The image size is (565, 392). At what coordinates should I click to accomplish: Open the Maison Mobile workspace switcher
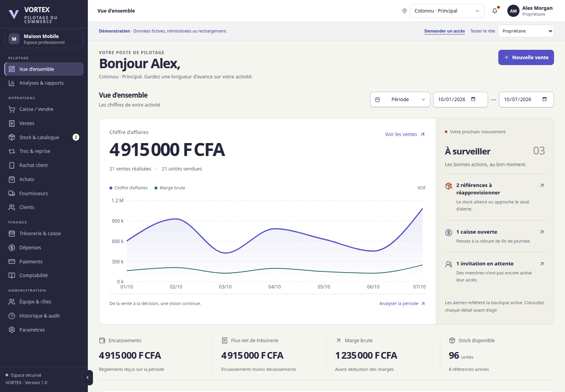coord(44,39)
